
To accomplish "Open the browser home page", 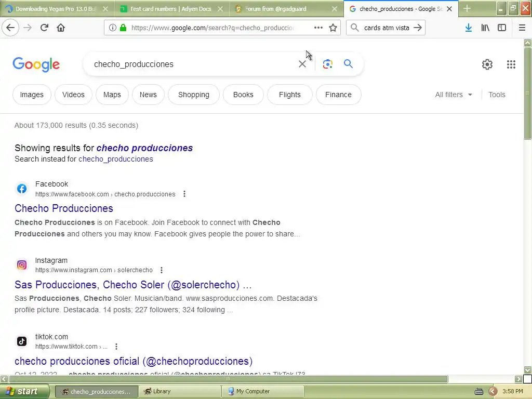I will coord(61,28).
